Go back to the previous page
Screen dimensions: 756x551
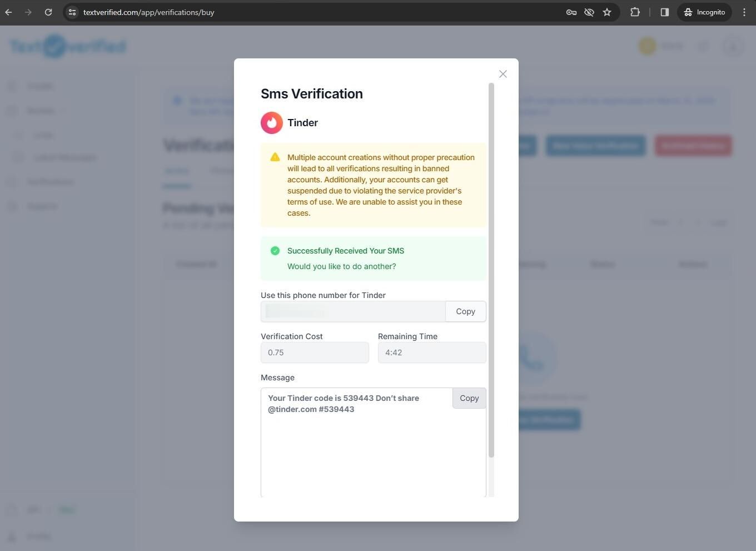9,12
